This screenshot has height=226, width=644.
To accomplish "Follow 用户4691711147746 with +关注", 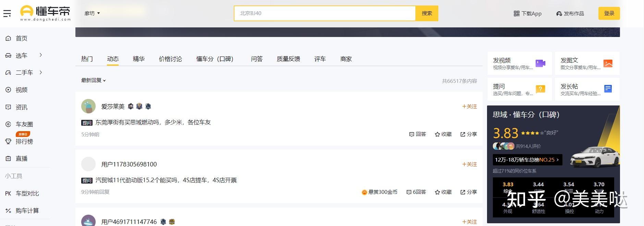I will point(470,222).
